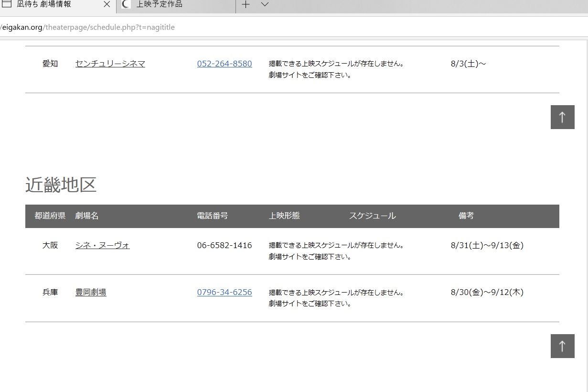Click the 06-6582-1416 phone number text
The image size is (588, 392).
224,245
